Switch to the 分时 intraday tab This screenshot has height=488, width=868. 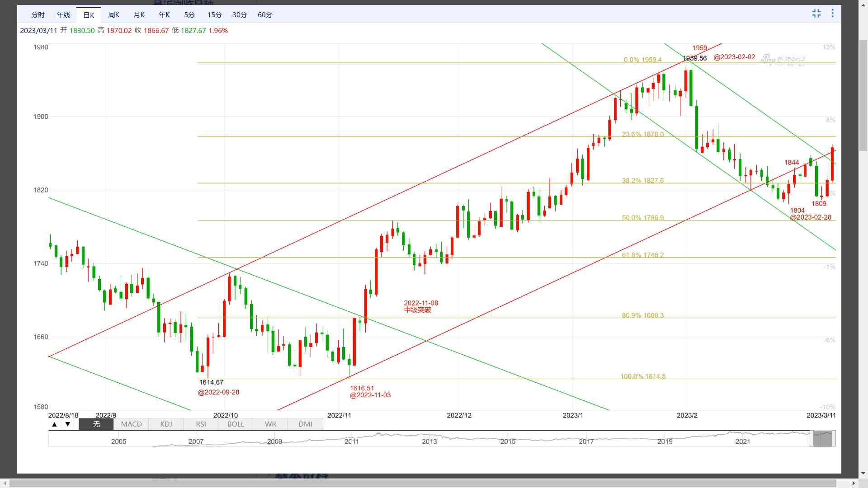(x=38, y=15)
